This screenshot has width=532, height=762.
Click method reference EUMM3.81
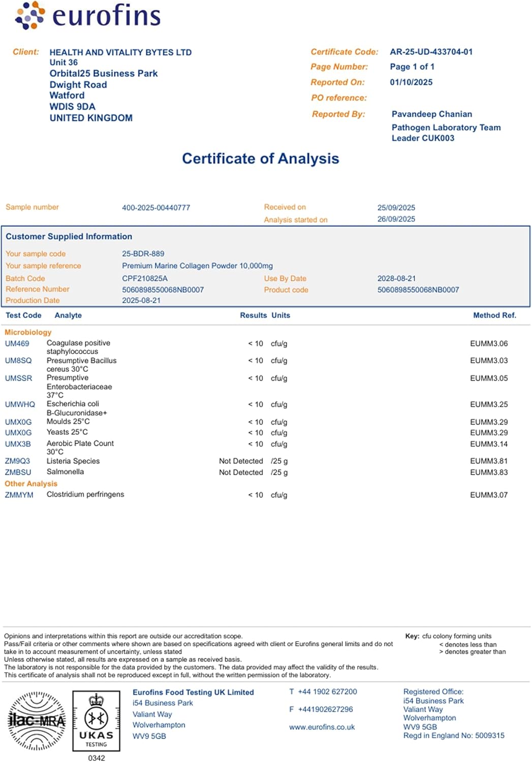(x=489, y=461)
